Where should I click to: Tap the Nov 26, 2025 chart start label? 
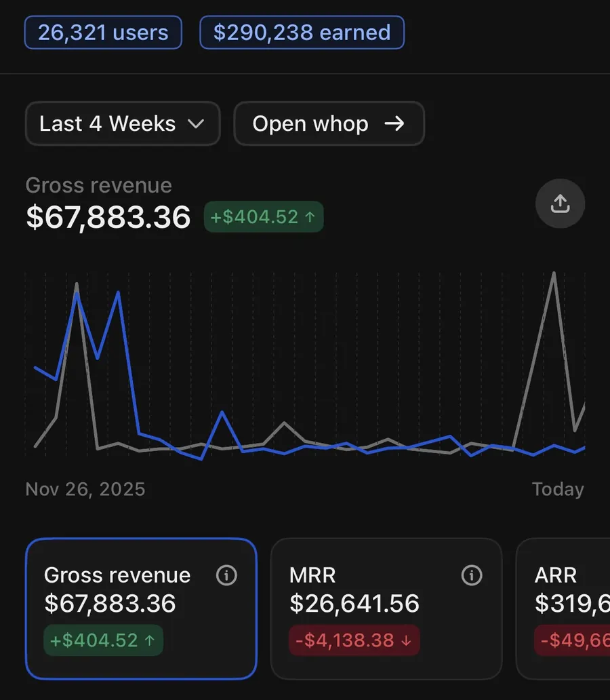(x=85, y=489)
